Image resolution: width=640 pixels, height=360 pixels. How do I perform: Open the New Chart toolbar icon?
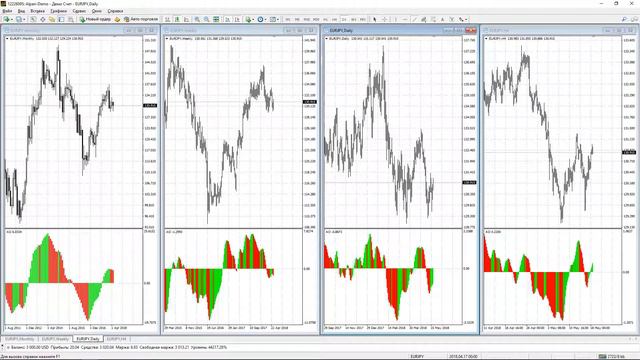point(6,19)
